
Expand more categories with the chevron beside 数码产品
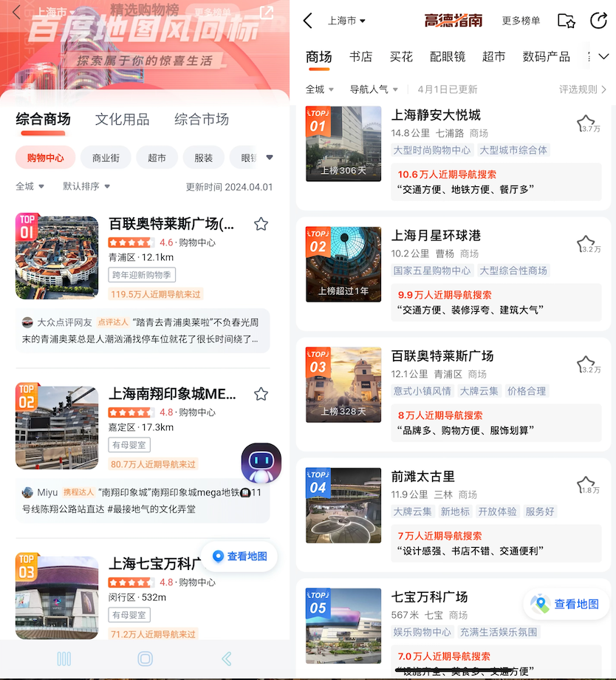601,56
